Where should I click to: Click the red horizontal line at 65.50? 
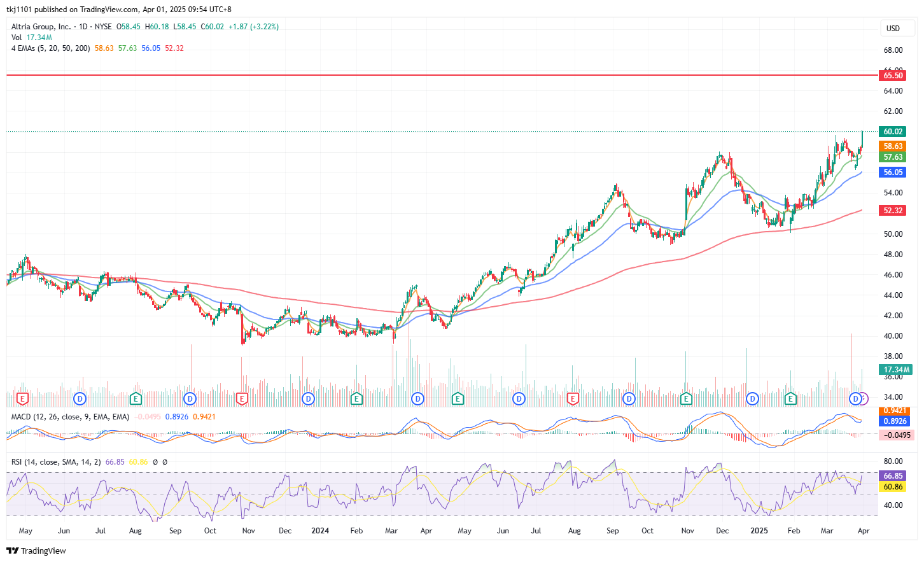(x=442, y=75)
